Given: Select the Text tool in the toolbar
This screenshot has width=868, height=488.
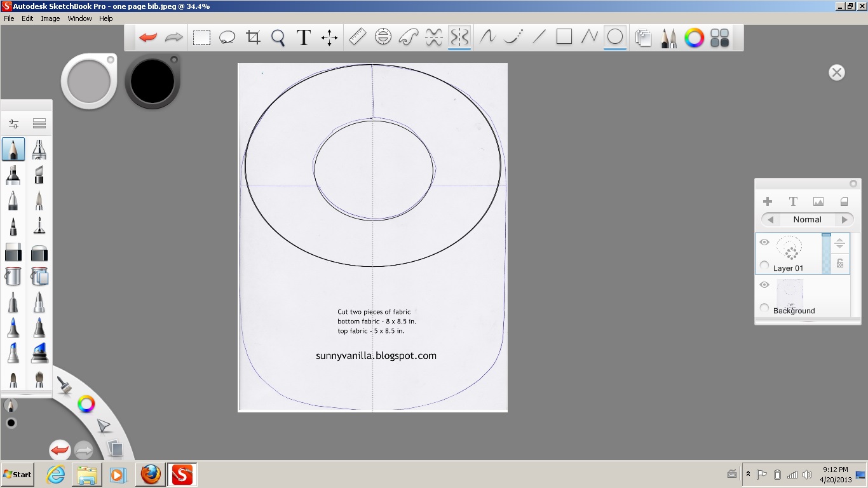Looking at the screenshot, I should 304,37.
